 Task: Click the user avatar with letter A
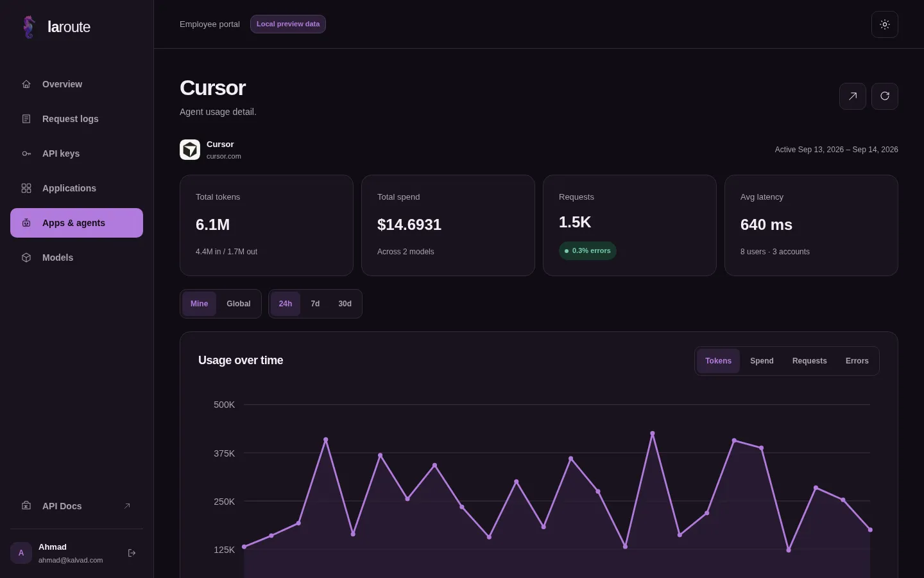click(21, 553)
